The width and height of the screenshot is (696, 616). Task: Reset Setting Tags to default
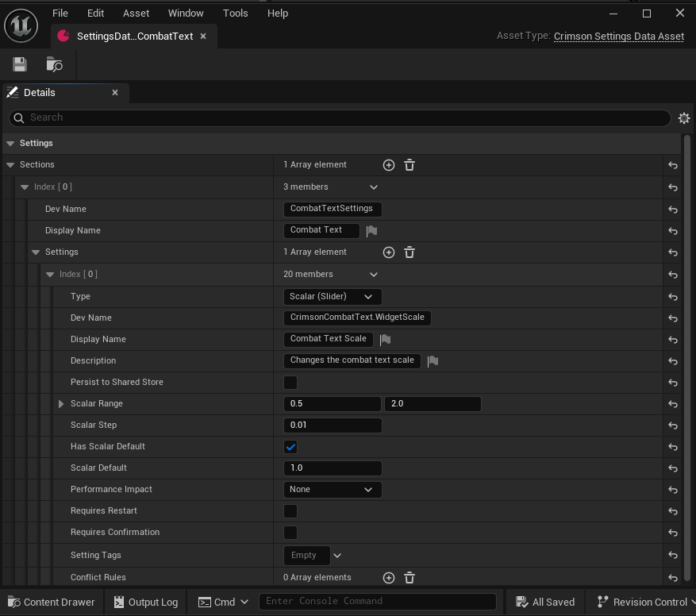[x=673, y=555]
